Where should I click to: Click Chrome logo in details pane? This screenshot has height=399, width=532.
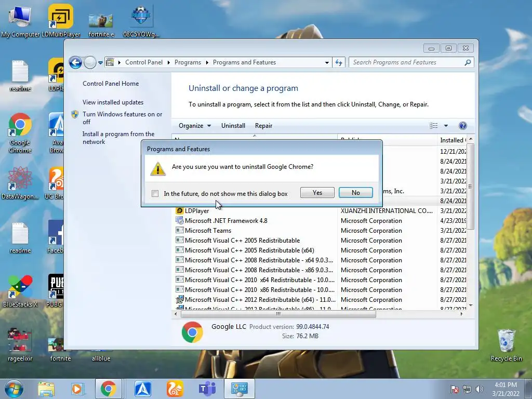click(192, 332)
